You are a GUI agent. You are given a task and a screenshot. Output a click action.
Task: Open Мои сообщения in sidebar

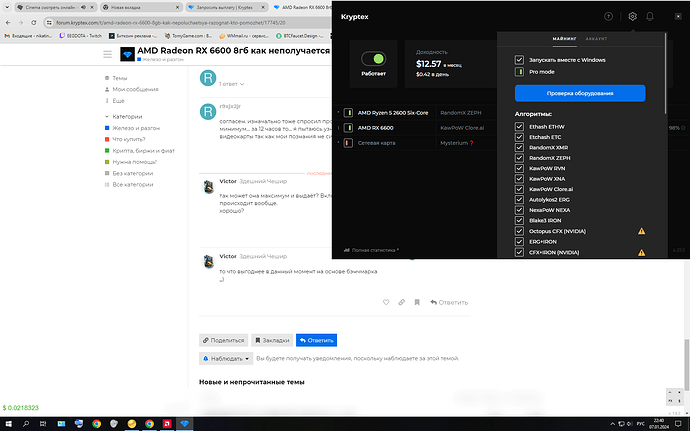click(131, 89)
